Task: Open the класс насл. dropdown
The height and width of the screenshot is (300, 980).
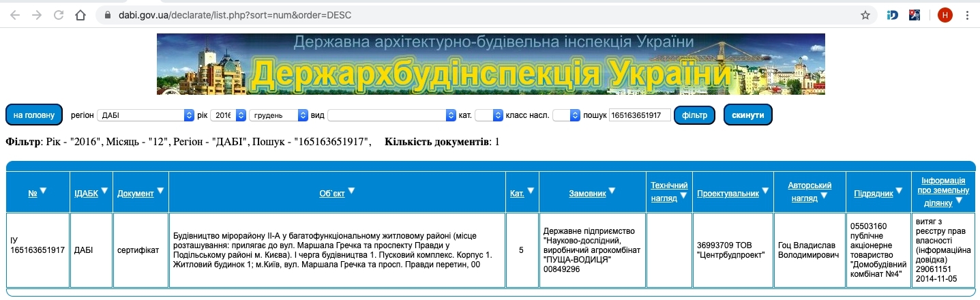Action: point(566,115)
